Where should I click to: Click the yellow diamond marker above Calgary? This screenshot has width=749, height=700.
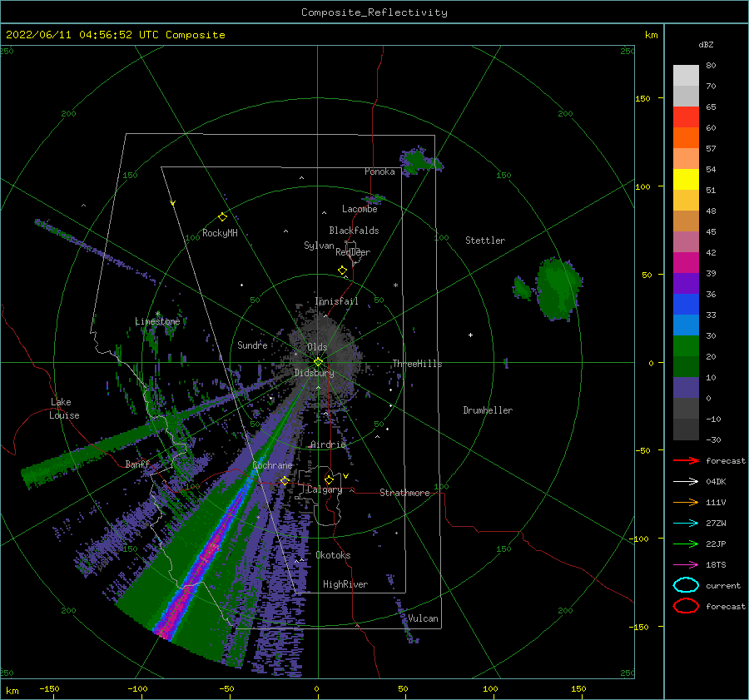point(329,479)
